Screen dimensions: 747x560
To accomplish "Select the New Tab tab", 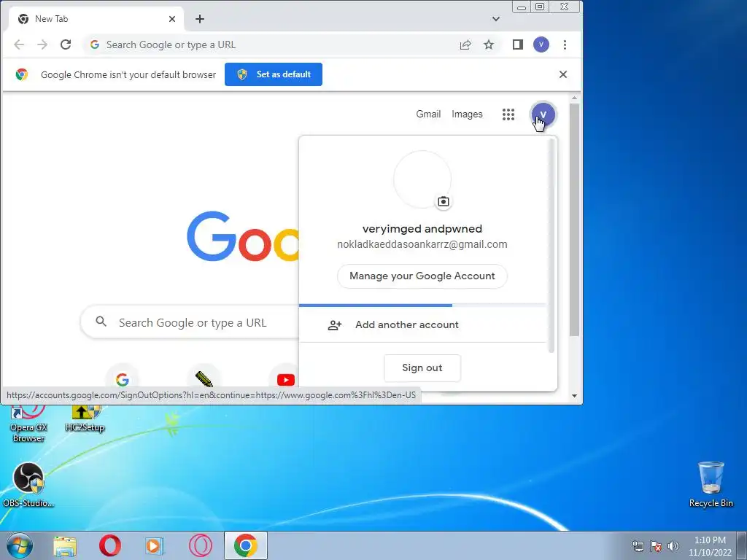I will tap(96, 19).
